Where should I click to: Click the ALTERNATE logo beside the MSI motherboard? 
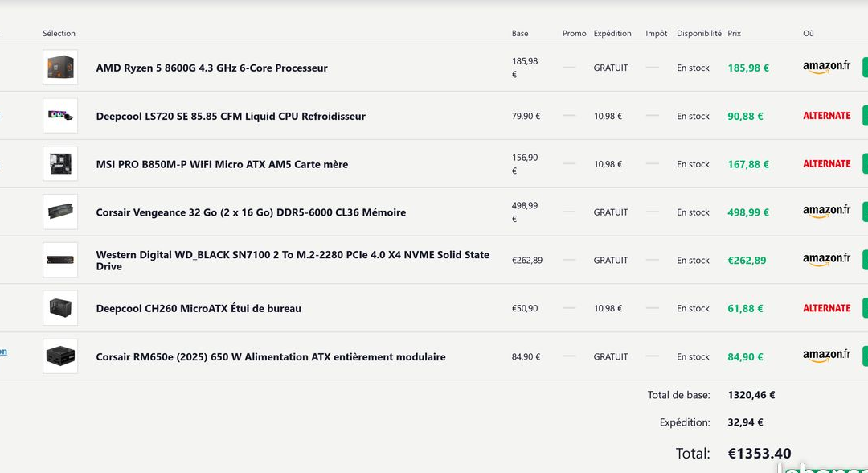point(827,163)
